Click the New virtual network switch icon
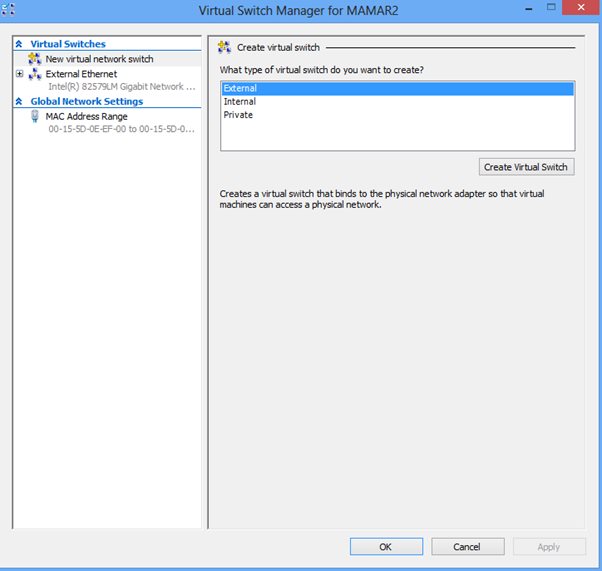 pos(34,59)
